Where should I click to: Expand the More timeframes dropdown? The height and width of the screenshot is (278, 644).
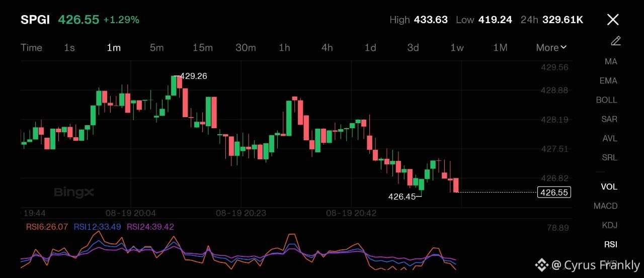[x=551, y=47]
